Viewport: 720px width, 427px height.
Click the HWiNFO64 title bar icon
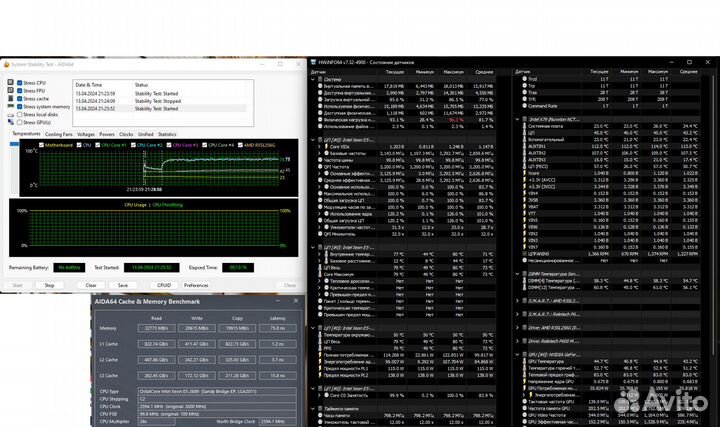[x=314, y=62]
